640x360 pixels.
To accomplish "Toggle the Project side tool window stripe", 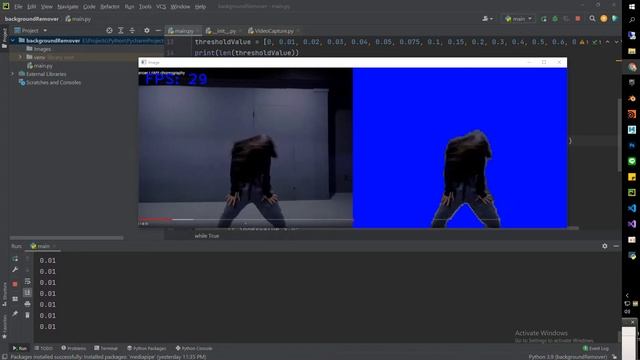I will tap(4, 38).
